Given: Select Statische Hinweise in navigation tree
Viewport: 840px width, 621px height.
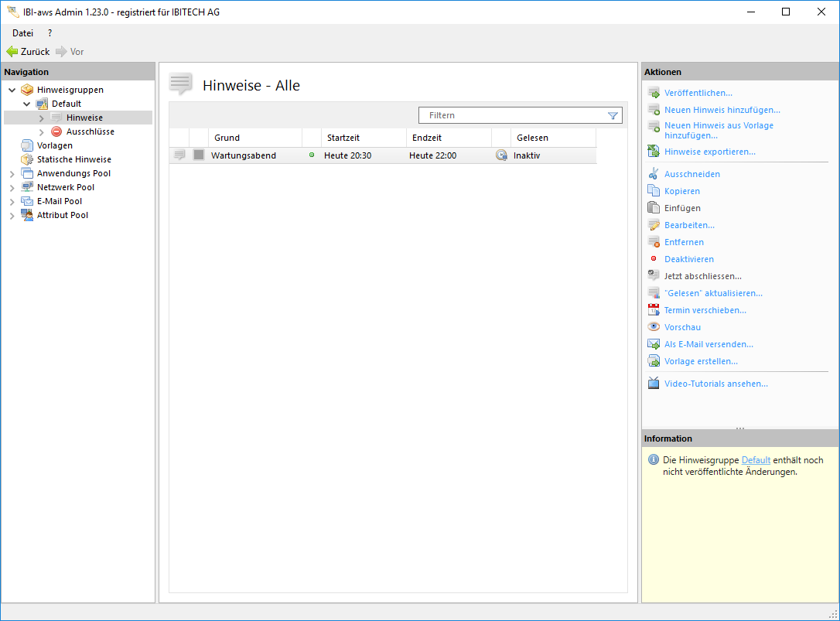Looking at the screenshot, I should (x=73, y=159).
